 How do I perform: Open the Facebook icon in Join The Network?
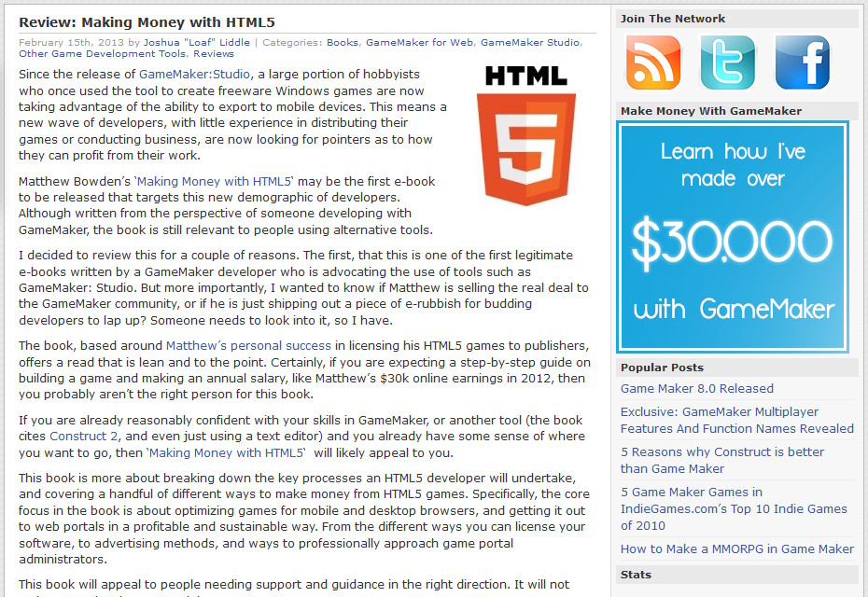(803, 62)
